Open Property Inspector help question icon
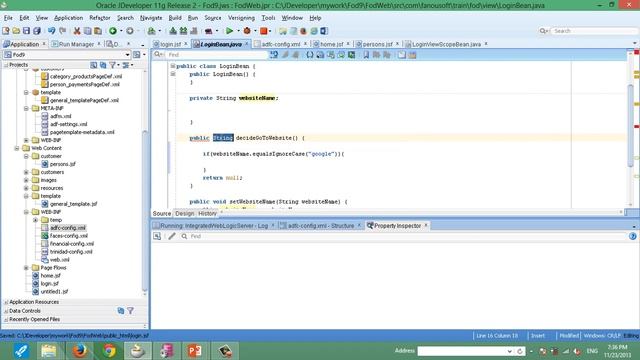This screenshot has height=360, width=640. pos(633,236)
